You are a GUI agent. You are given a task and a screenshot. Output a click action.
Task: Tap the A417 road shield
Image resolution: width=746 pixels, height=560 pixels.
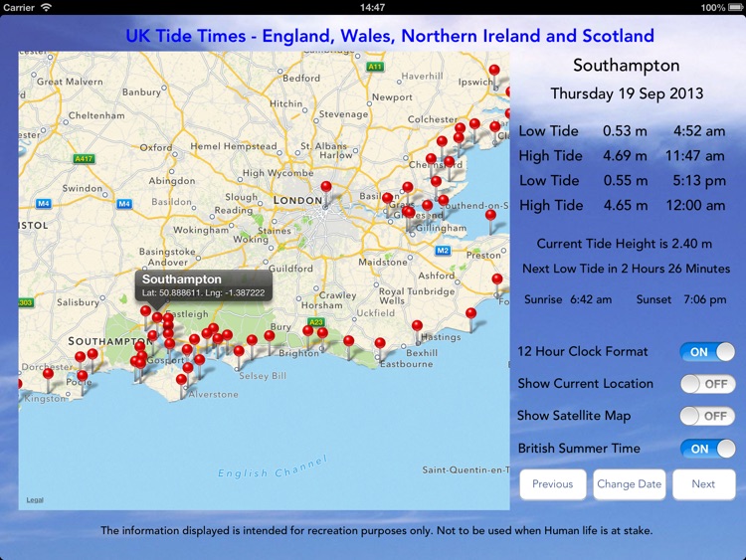(84, 158)
